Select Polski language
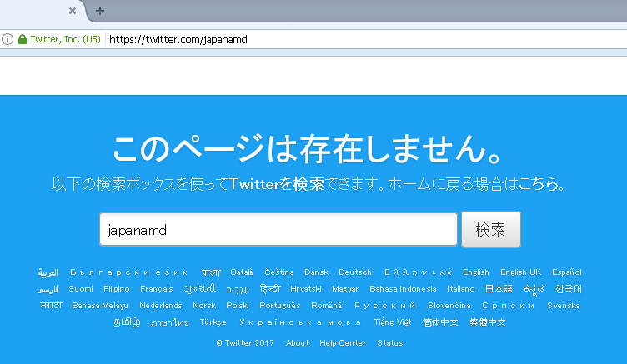This screenshot has height=364, width=627. [x=238, y=305]
